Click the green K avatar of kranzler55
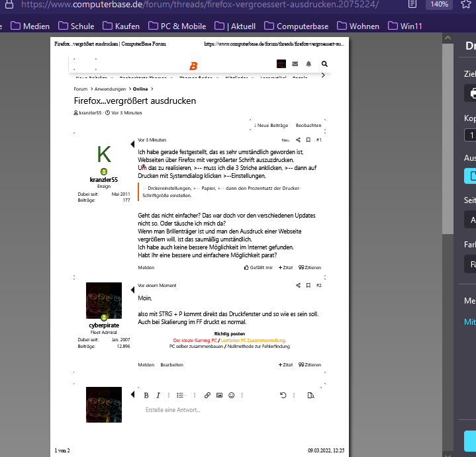This screenshot has height=457, width=476. 104,154
